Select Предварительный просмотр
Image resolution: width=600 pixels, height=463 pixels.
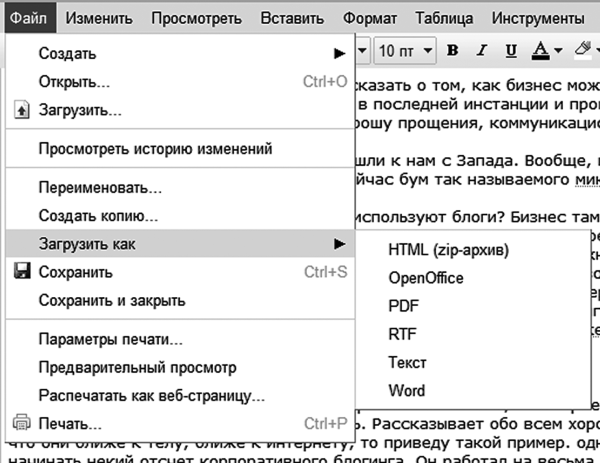click(x=137, y=367)
